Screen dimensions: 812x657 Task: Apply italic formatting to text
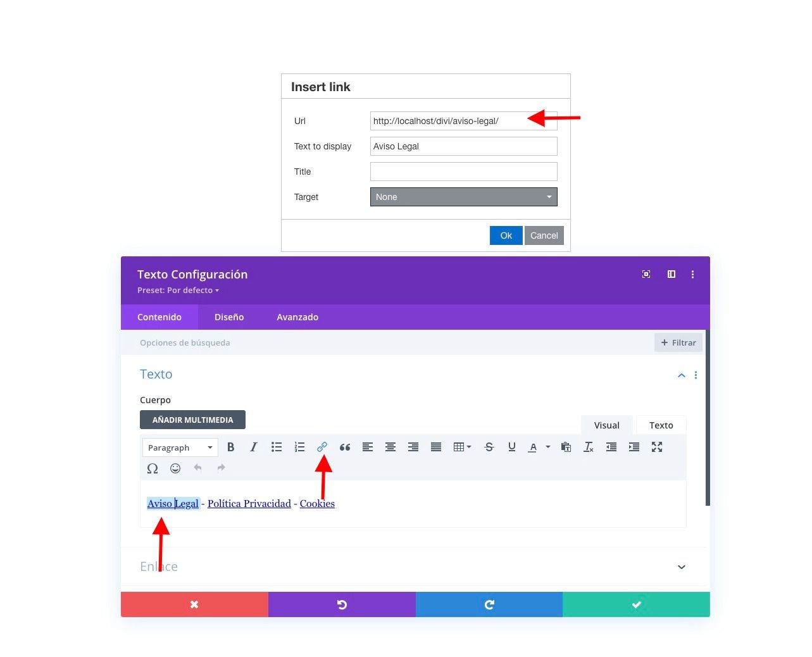(254, 447)
